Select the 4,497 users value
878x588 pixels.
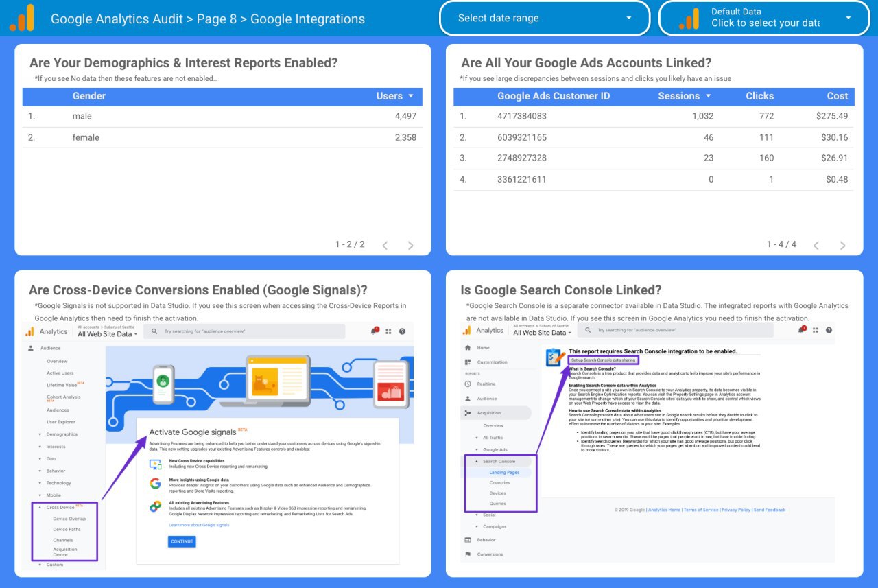point(405,116)
